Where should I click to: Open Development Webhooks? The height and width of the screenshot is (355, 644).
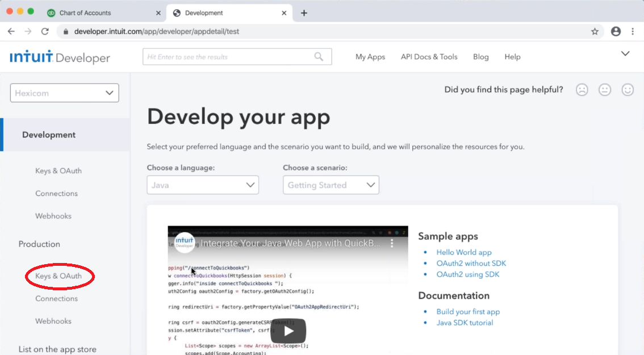coord(53,216)
